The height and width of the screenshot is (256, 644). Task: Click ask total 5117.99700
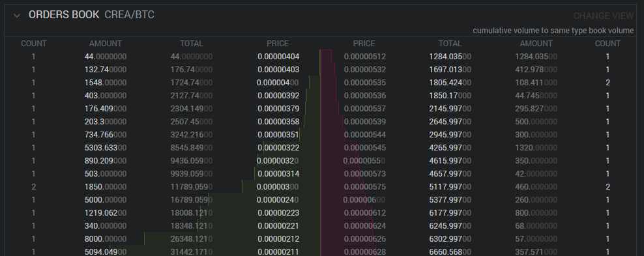click(x=450, y=187)
